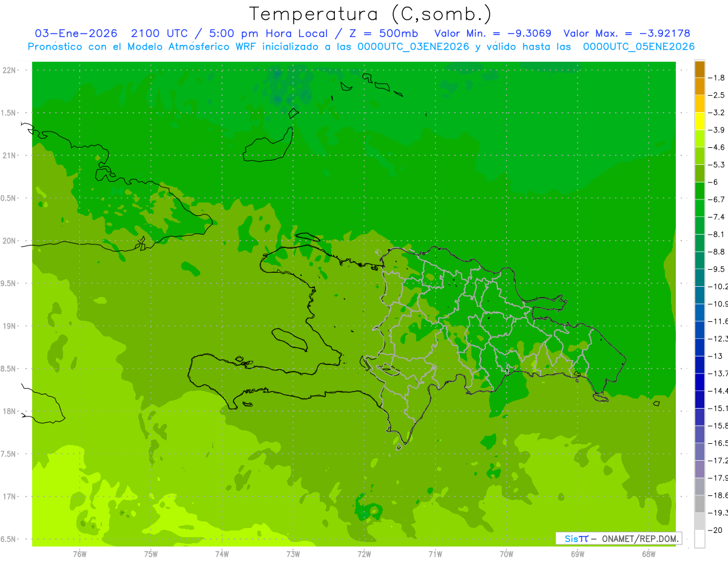This screenshot has width=728, height=562.
Task: Click "Valor Min. = -9.3069" value
Action: (493, 33)
